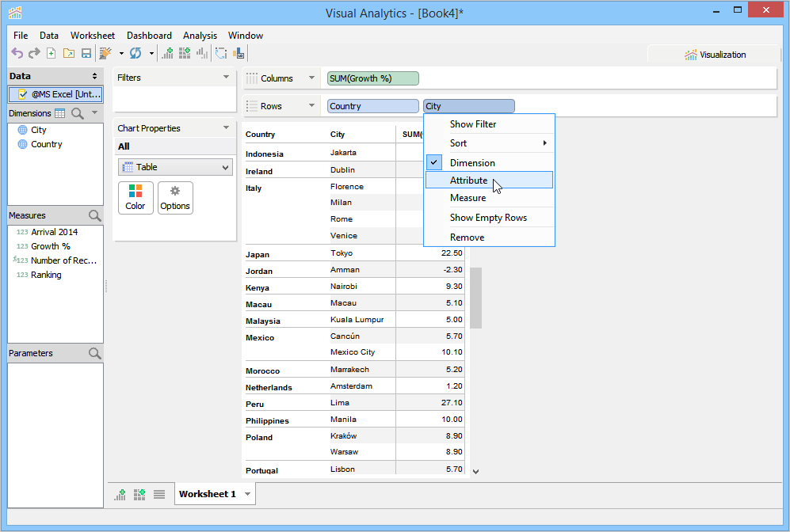Click the refresh data icon
Screen dimensions: 790x532
point(135,53)
